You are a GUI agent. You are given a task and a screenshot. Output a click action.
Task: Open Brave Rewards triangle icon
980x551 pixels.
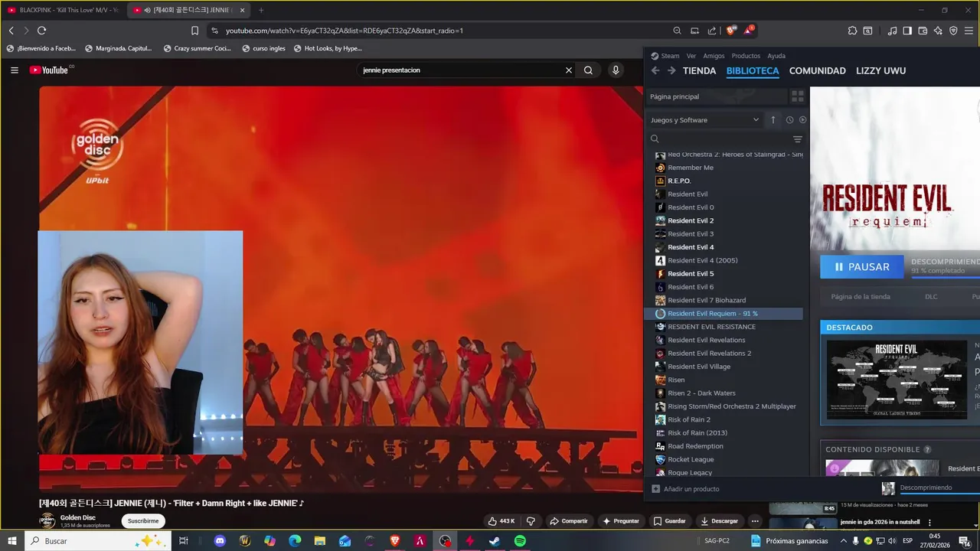tap(749, 31)
